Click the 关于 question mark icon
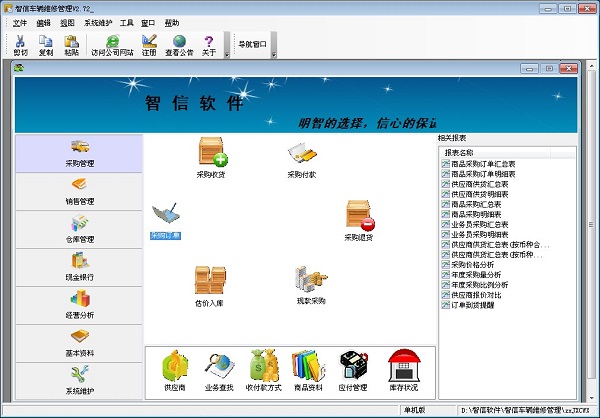The width and height of the screenshot is (600, 418). click(209, 45)
